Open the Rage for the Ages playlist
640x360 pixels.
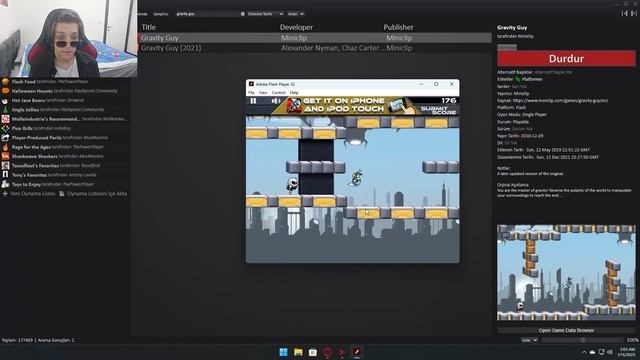click(x=65, y=147)
